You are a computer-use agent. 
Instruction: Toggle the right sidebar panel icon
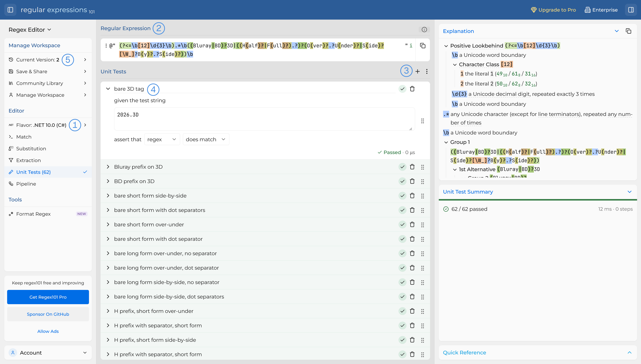(631, 10)
